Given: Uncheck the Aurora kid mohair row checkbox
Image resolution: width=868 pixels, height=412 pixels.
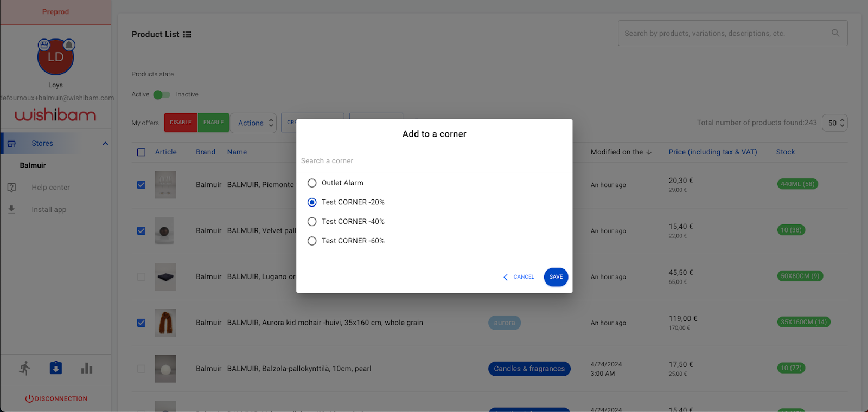Looking at the screenshot, I should pos(142,323).
